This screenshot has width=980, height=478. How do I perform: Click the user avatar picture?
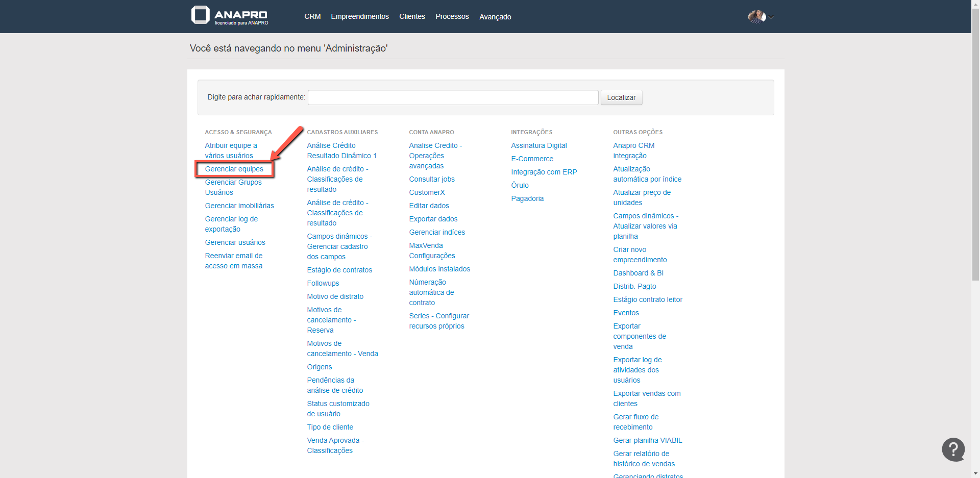click(757, 17)
